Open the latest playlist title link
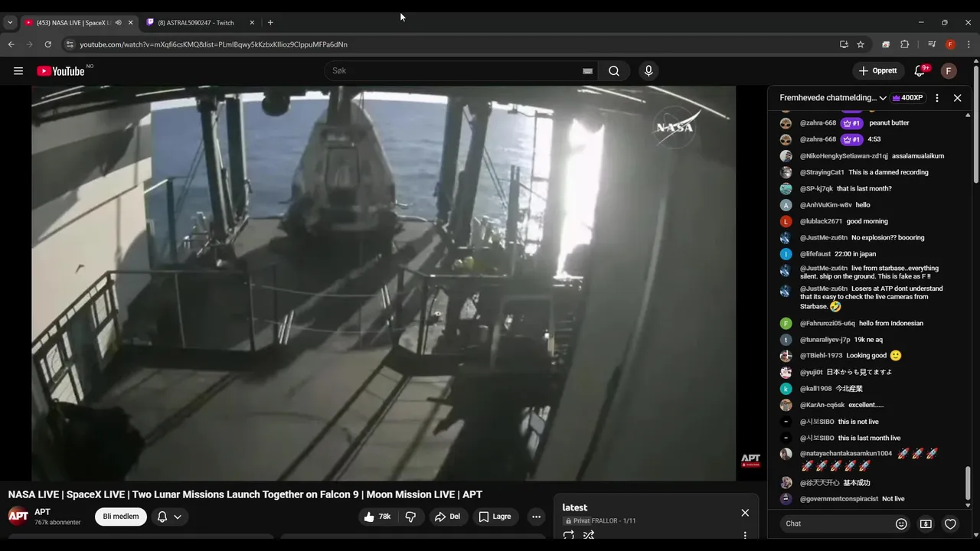The height and width of the screenshot is (551, 980). [575, 507]
